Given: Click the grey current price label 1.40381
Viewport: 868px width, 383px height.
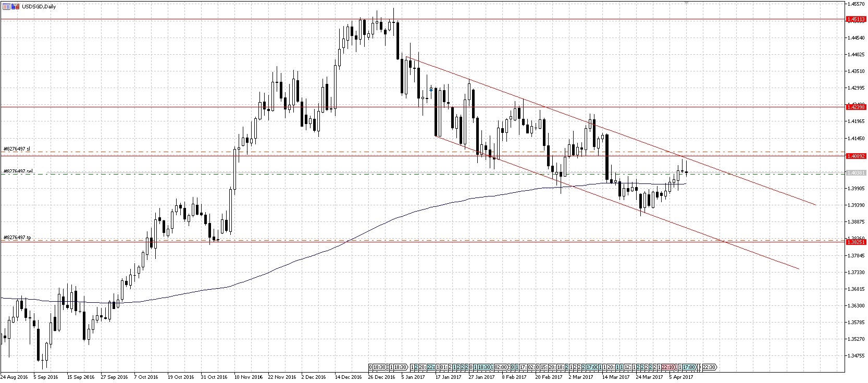Looking at the screenshot, I should pos(856,172).
